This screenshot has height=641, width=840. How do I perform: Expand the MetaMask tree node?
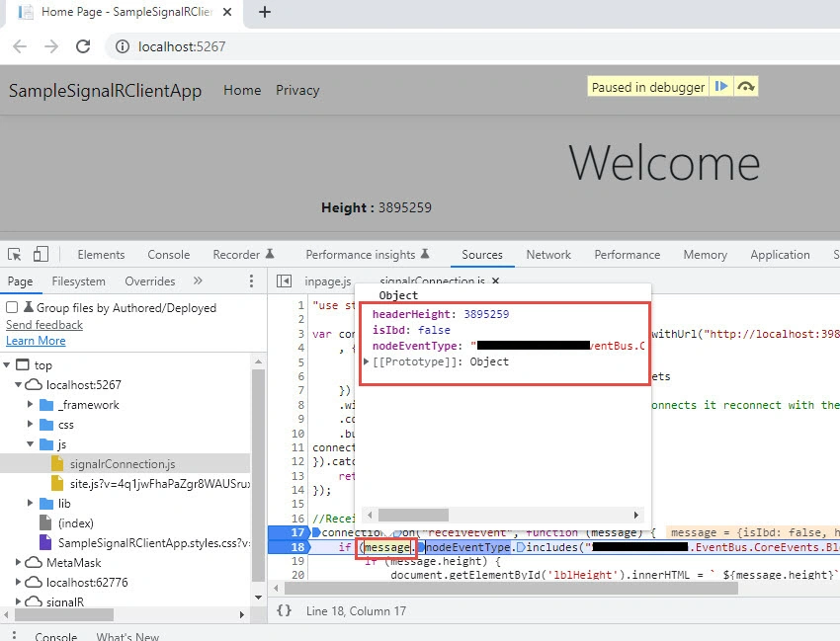point(18,562)
